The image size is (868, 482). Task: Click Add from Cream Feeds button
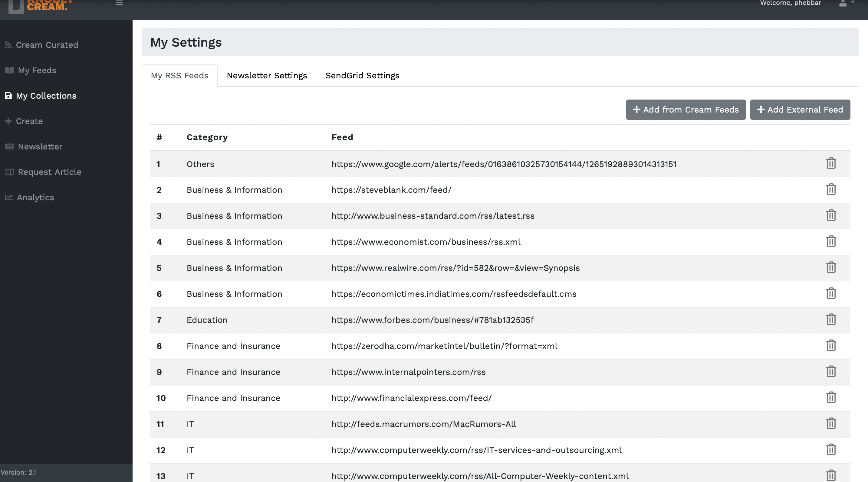coord(686,110)
